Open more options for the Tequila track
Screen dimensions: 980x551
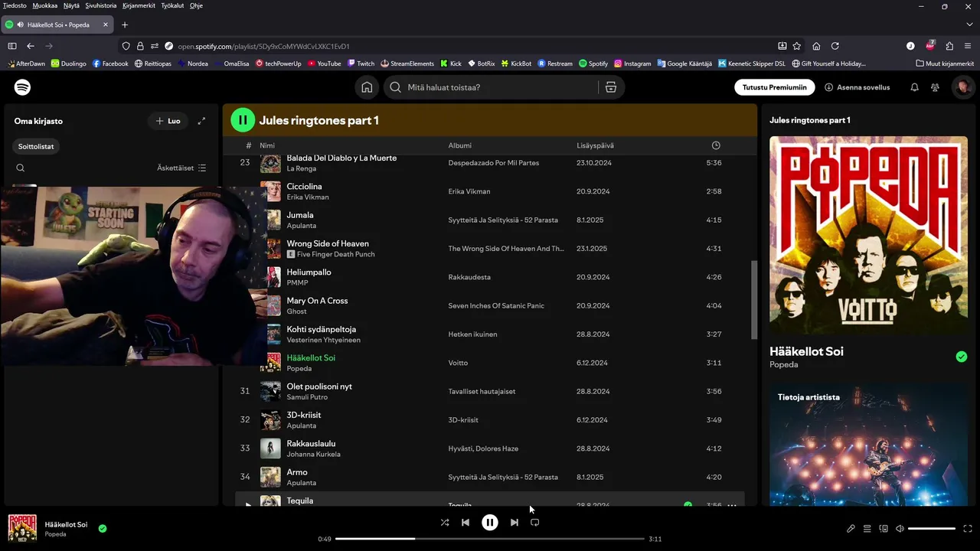732,505
